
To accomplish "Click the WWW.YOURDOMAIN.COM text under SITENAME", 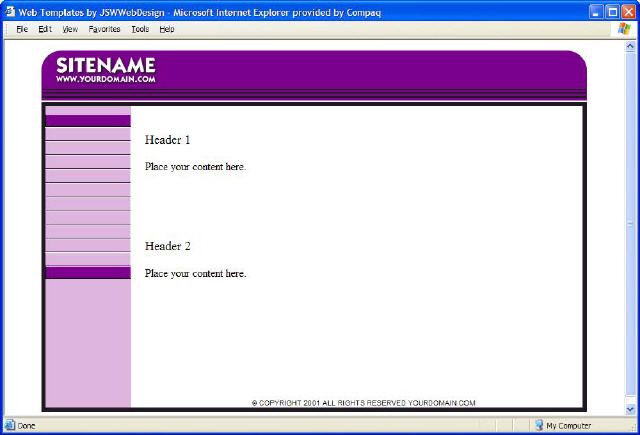I will (x=105, y=79).
